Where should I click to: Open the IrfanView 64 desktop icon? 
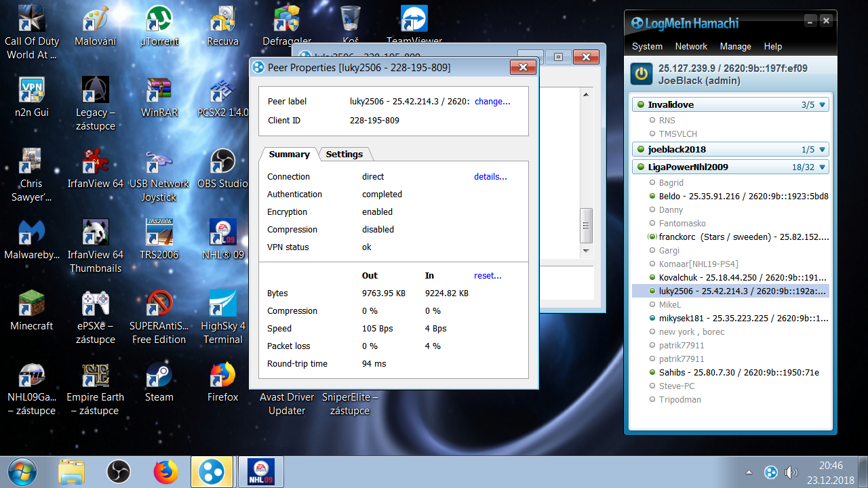click(x=96, y=168)
